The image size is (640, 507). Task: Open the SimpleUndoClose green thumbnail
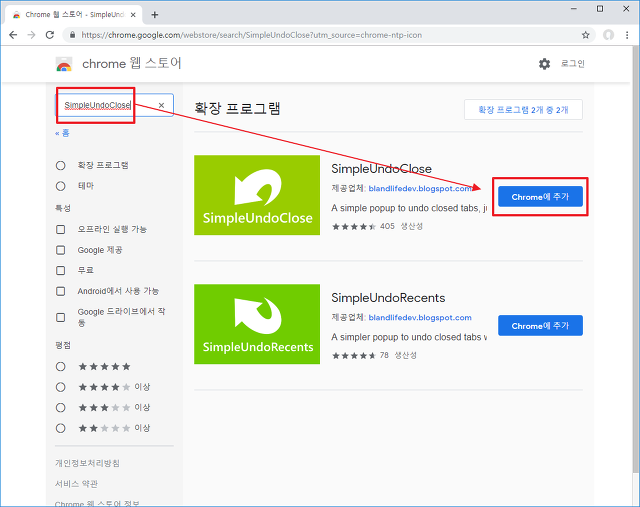[257, 195]
